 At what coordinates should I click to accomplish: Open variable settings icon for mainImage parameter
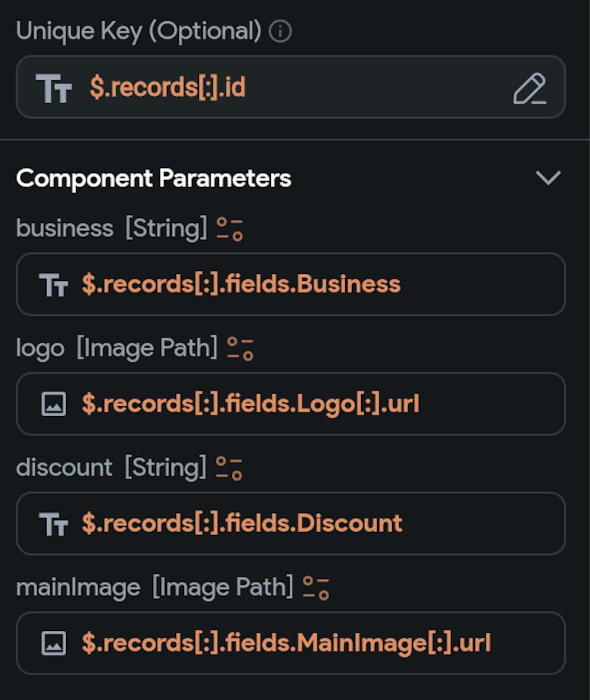point(316,588)
